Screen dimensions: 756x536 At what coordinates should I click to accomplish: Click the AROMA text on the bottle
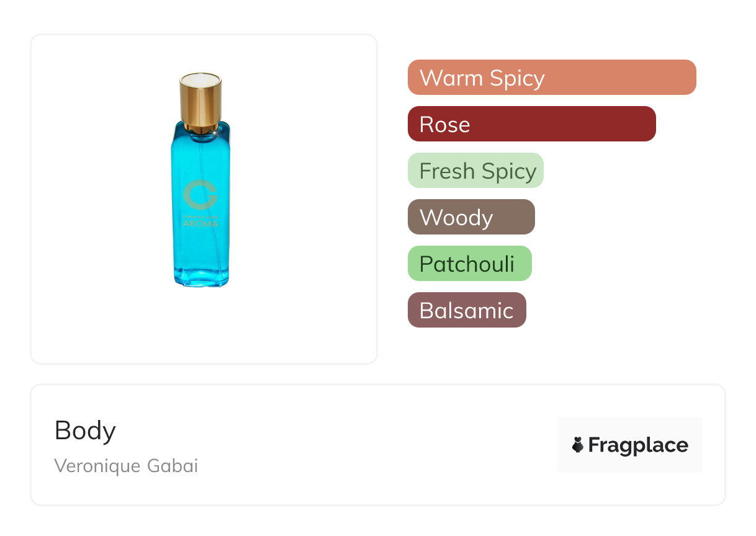(200, 223)
